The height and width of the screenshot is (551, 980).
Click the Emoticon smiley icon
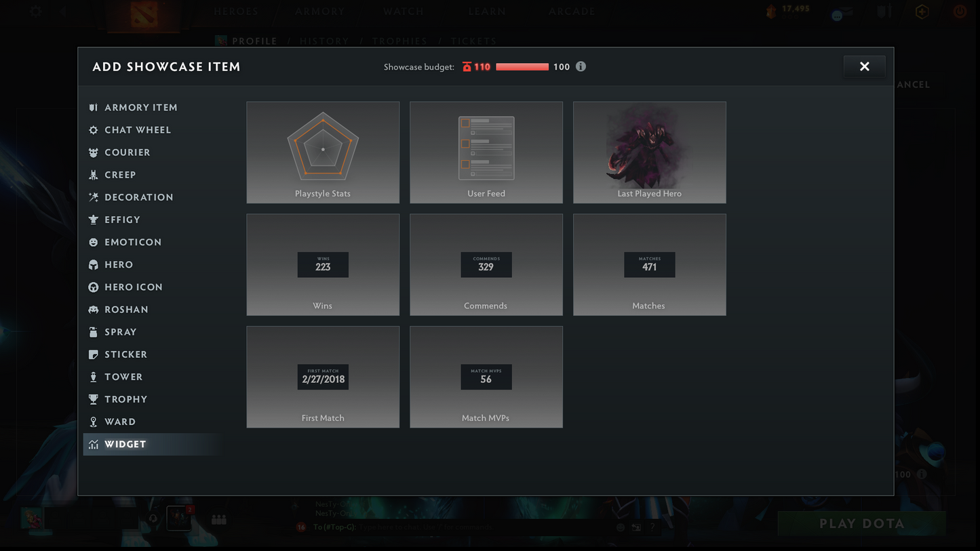click(x=94, y=242)
